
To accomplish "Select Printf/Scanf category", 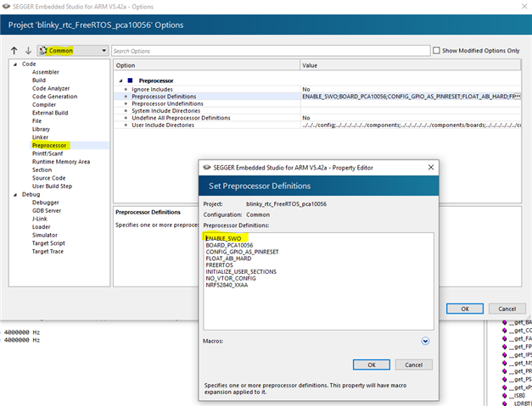I will (48, 153).
